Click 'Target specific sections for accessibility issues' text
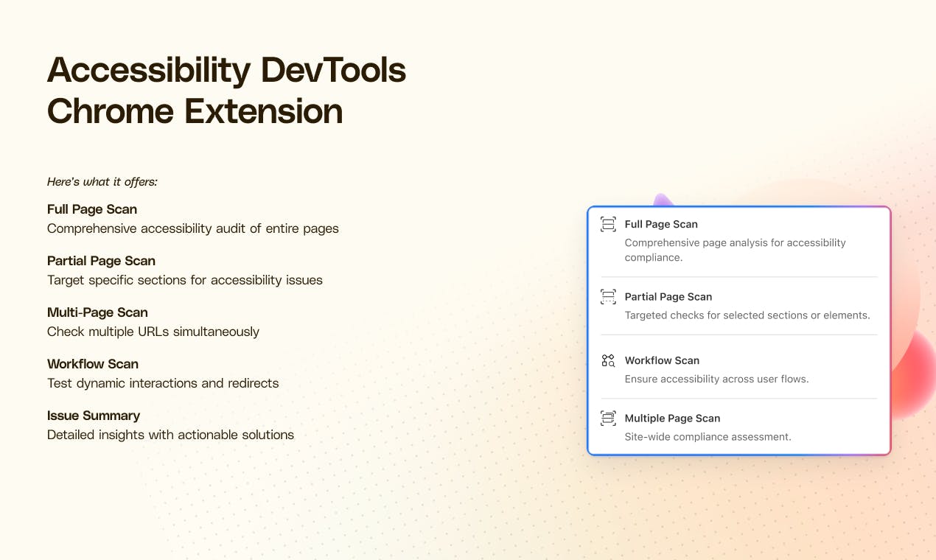 185,280
